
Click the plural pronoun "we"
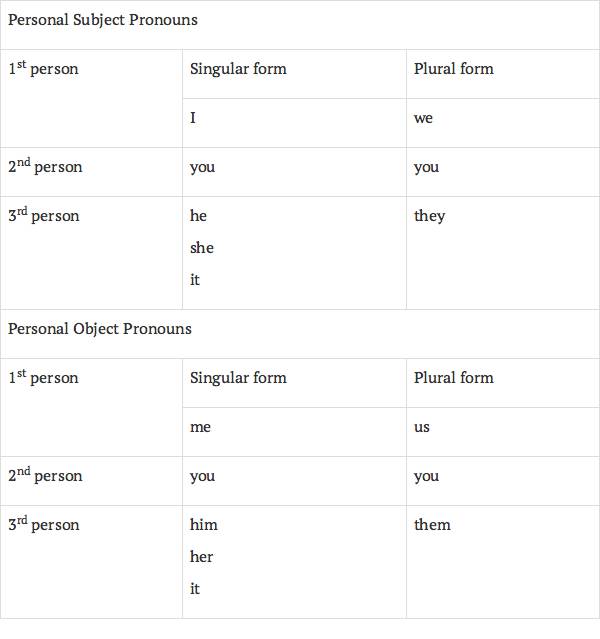[x=424, y=118]
